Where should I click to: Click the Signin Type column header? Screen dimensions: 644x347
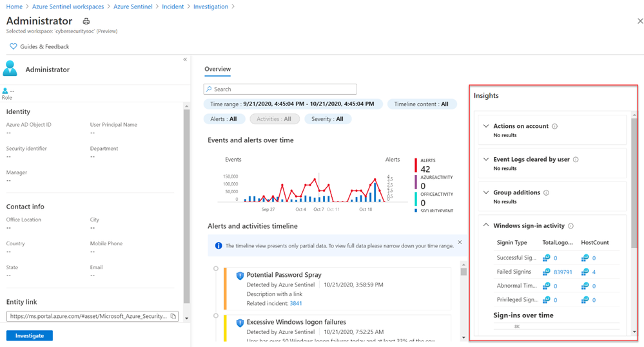512,243
